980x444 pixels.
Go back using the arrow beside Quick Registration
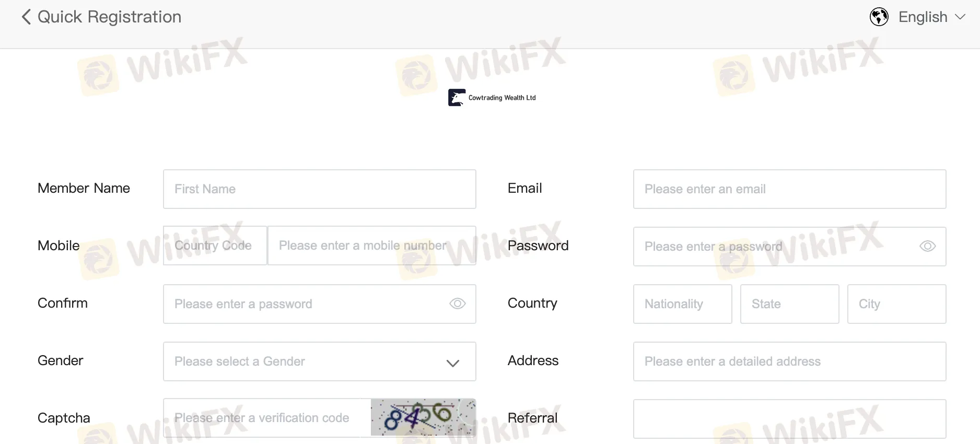click(26, 17)
